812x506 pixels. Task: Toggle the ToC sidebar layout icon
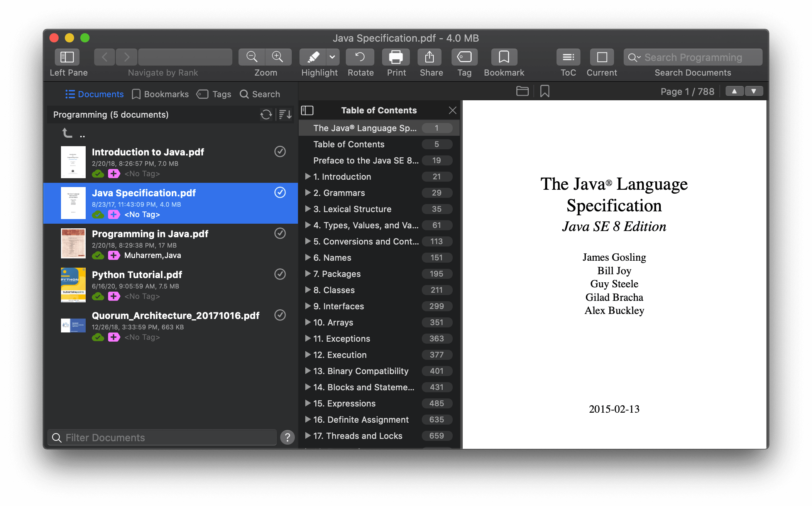pos(307,111)
